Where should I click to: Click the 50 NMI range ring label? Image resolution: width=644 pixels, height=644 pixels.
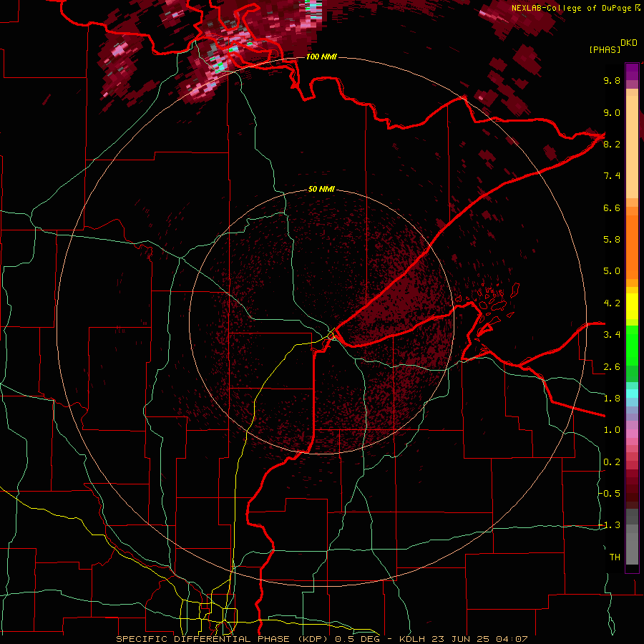(321, 190)
